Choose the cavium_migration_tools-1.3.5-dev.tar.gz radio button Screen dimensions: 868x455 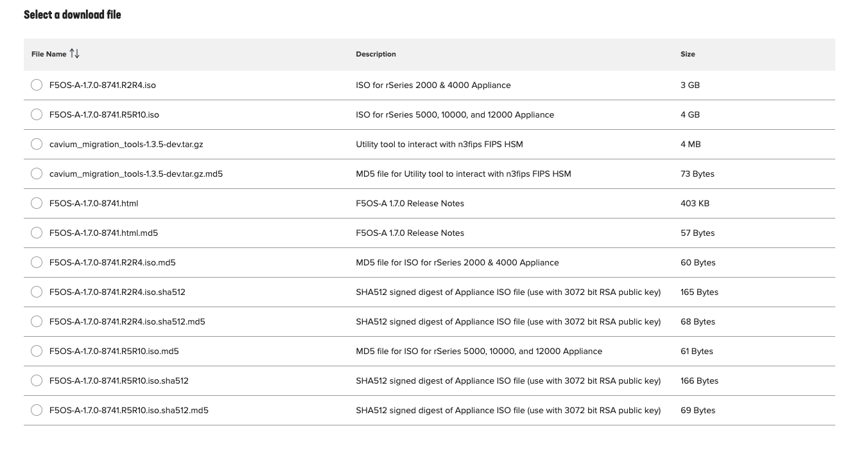(x=37, y=144)
